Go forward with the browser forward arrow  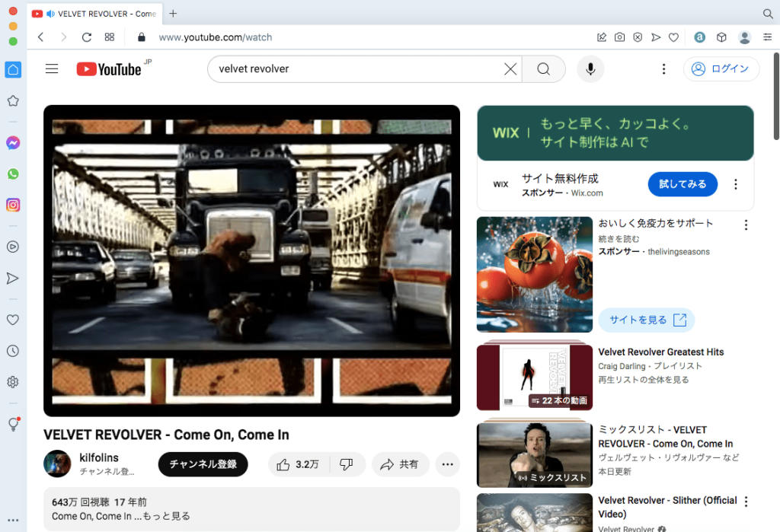(x=64, y=37)
